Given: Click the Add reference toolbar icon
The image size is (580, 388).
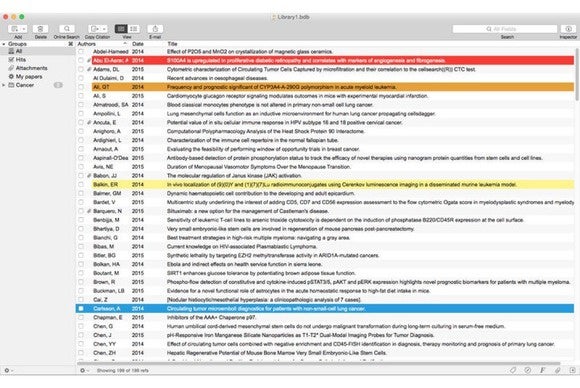Looking at the screenshot, I should click(17, 29).
